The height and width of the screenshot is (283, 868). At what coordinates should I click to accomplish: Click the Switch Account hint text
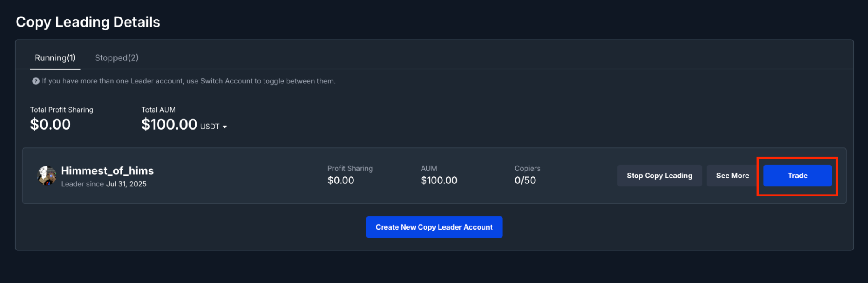pyautogui.click(x=188, y=81)
